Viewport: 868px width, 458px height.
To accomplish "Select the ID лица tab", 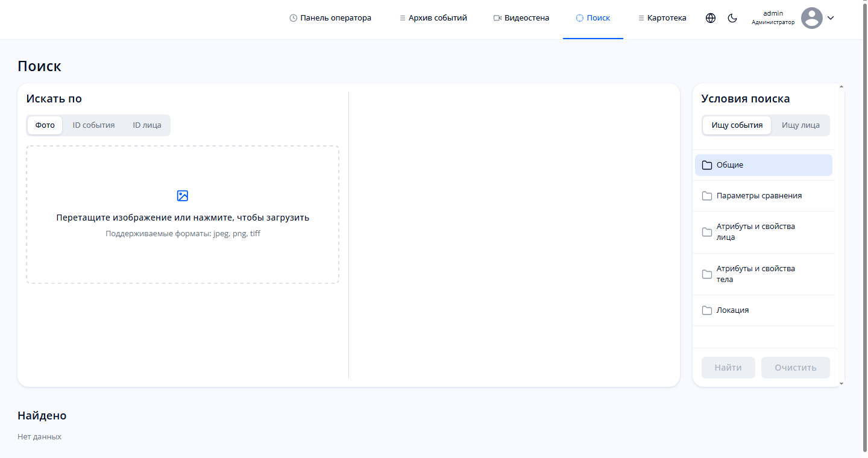I will 147,125.
